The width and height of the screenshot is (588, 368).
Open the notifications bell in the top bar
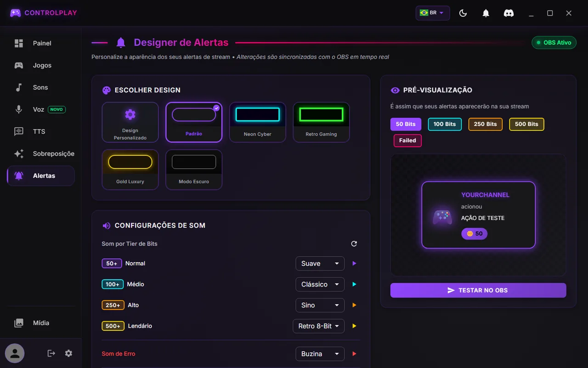tap(486, 13)
